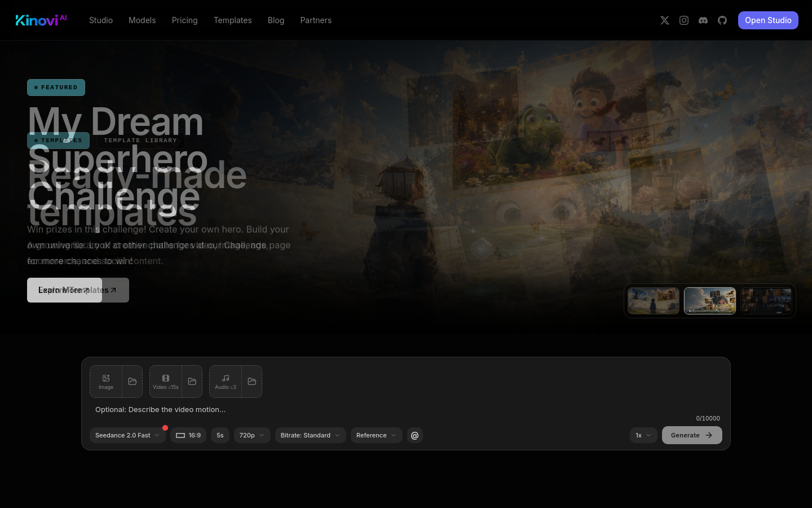The height and width of the screenshot is (508, 812).
Task: Select the middle hero slide thumbnail
Action: point(710,301)
